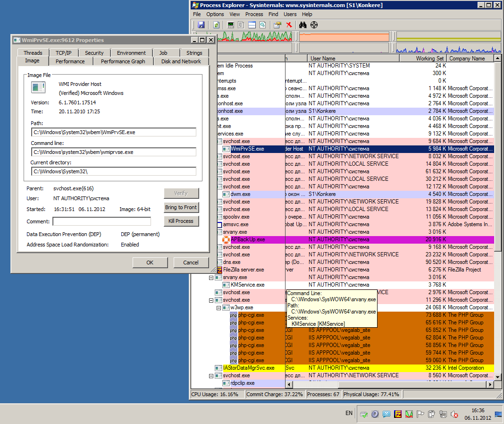504x424 pixels.
Task: Click the FileZilla server.exe row icon
Action: (219, 270)
